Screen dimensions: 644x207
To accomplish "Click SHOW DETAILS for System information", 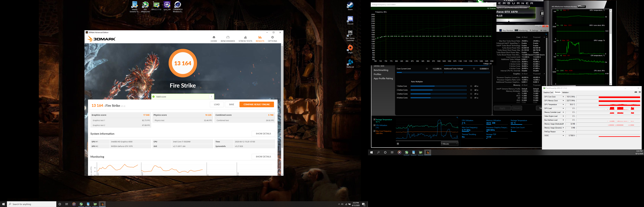I will pyautogui.click(x=263, y=134).
